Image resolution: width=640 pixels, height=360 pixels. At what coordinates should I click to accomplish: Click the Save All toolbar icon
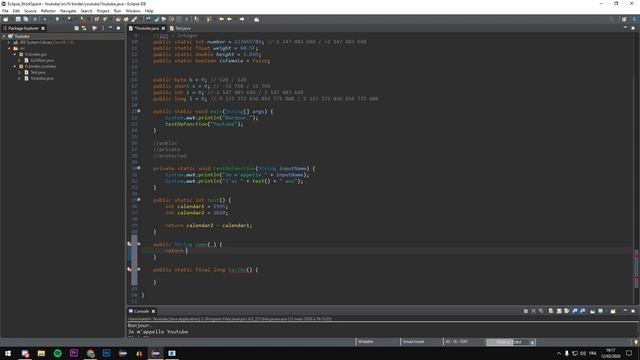click(26, 19)
